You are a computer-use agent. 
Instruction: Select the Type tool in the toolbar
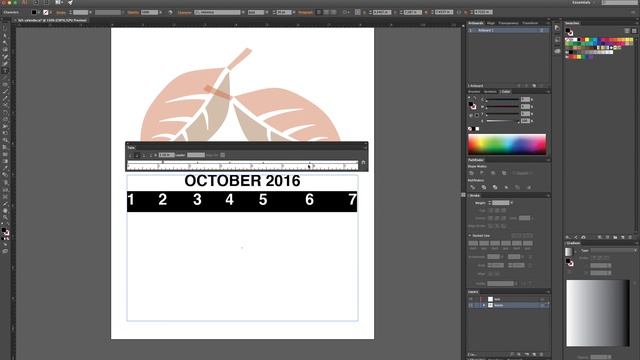pos(5,71)
